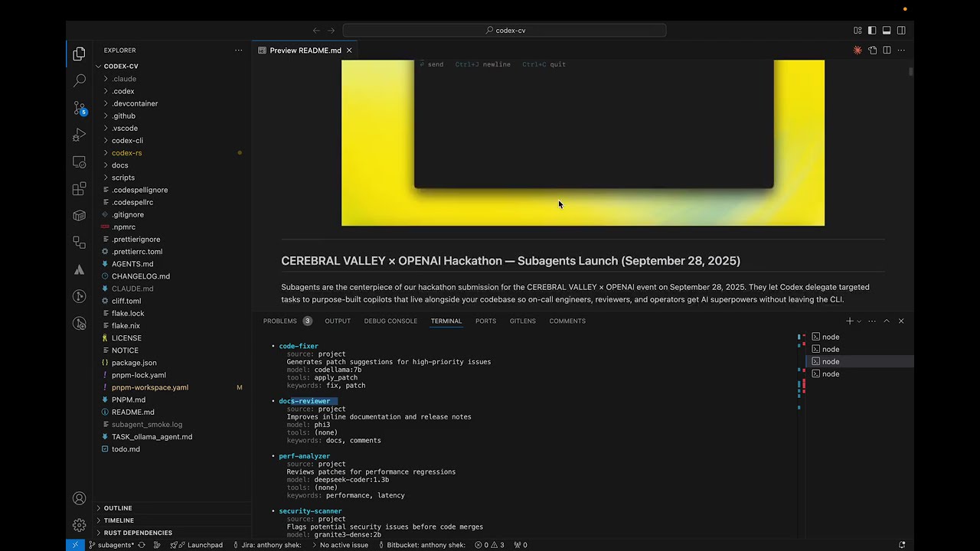Open the Atlassian view in activity bar
The width and height of the screenshot is (980, 551).
[79, 269]
